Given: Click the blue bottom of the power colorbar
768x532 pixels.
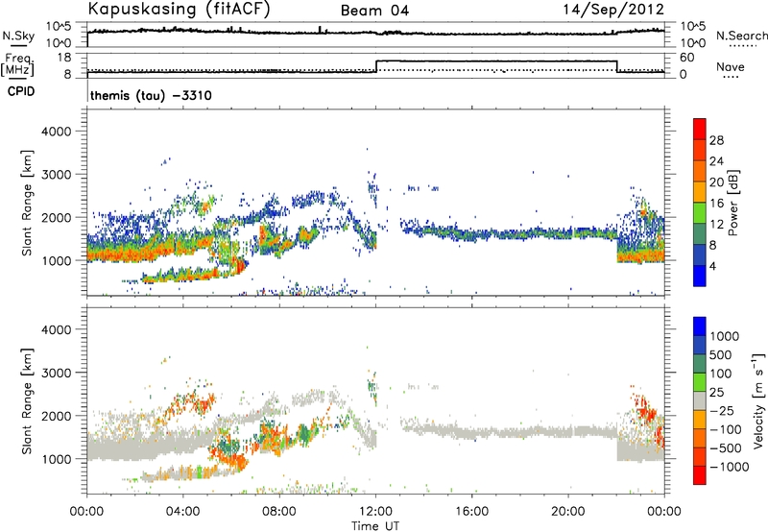Looking at the screenshot, I should pos(700,276).
